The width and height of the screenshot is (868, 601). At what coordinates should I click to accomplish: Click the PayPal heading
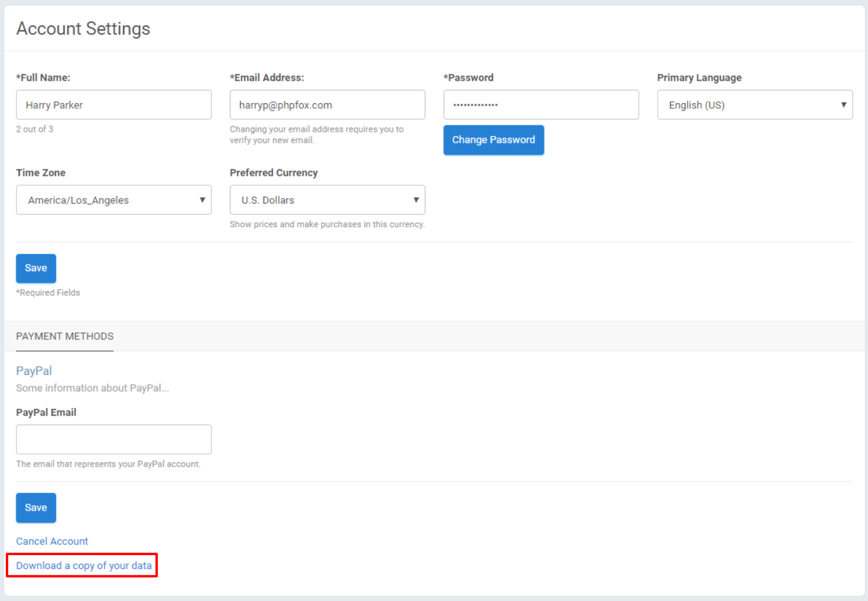click(x=34, y=371)
